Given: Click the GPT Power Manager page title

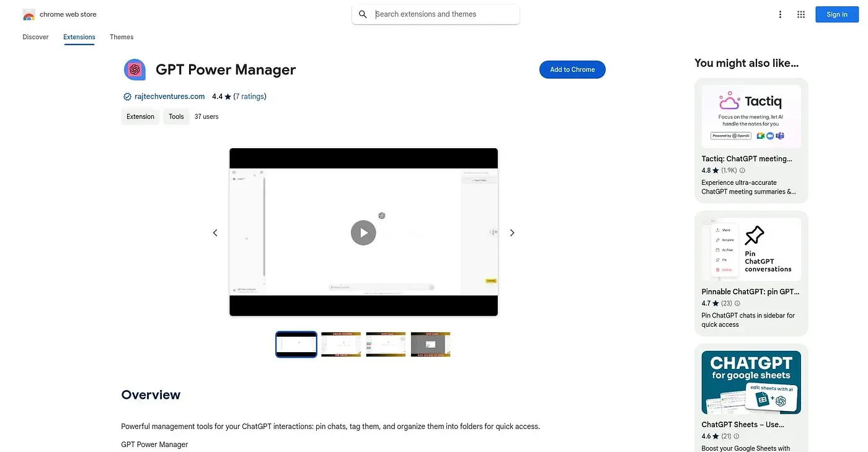Looking at the screenshot, I should point(226,69).
